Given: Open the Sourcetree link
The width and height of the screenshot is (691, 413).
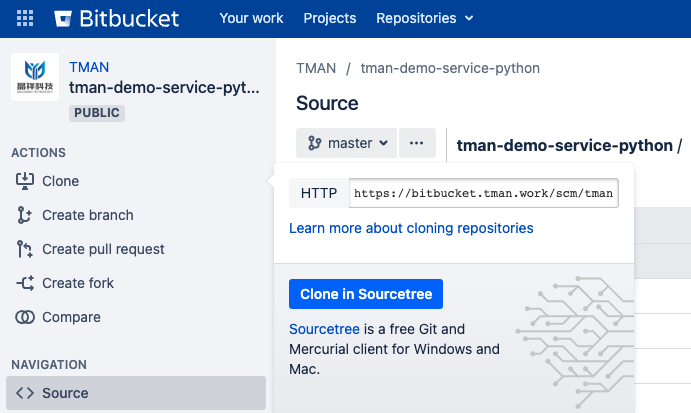Looking at the screenshot, I should tap(324, 329).
